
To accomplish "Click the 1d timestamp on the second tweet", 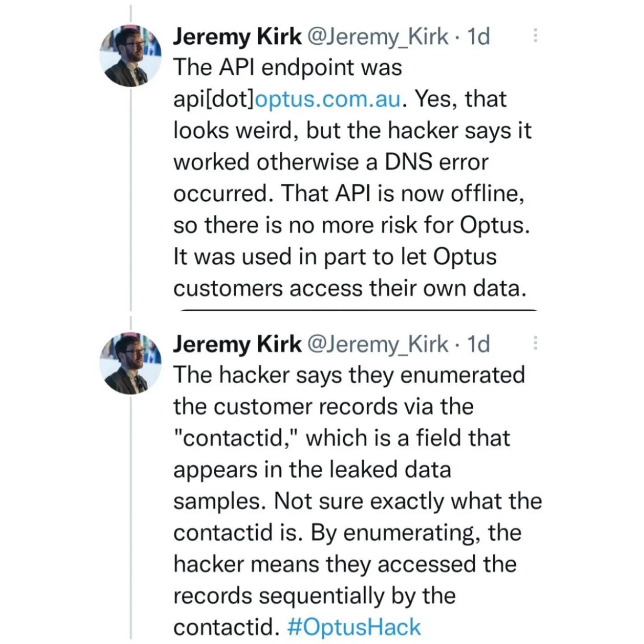I will (x=478, y=344).
